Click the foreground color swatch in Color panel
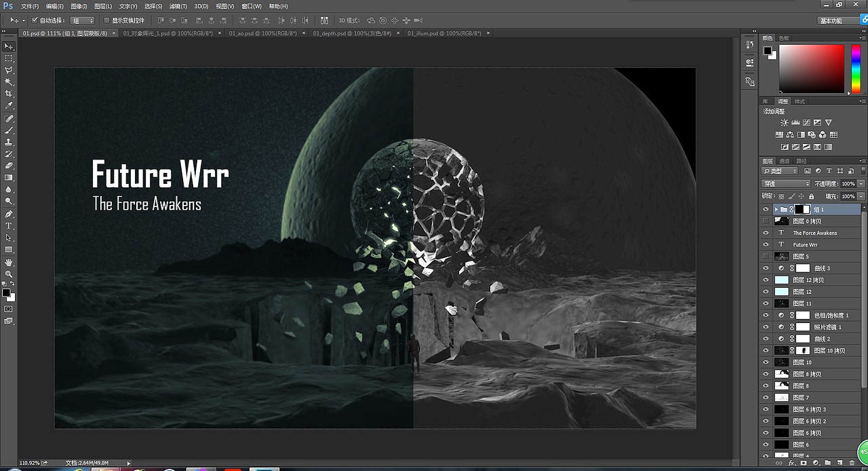Viewport: 868px width, 471px height. [768, 50]
